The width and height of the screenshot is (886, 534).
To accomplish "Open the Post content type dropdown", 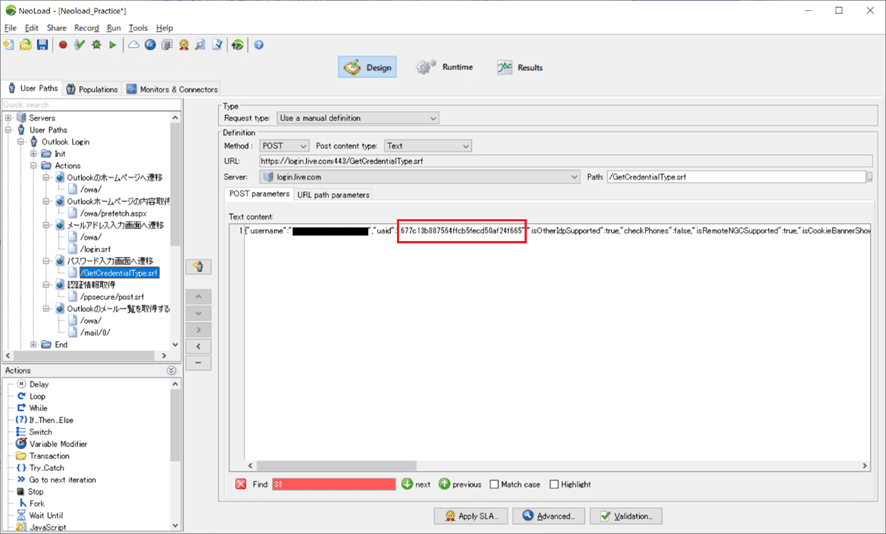I will pos(428,146).
